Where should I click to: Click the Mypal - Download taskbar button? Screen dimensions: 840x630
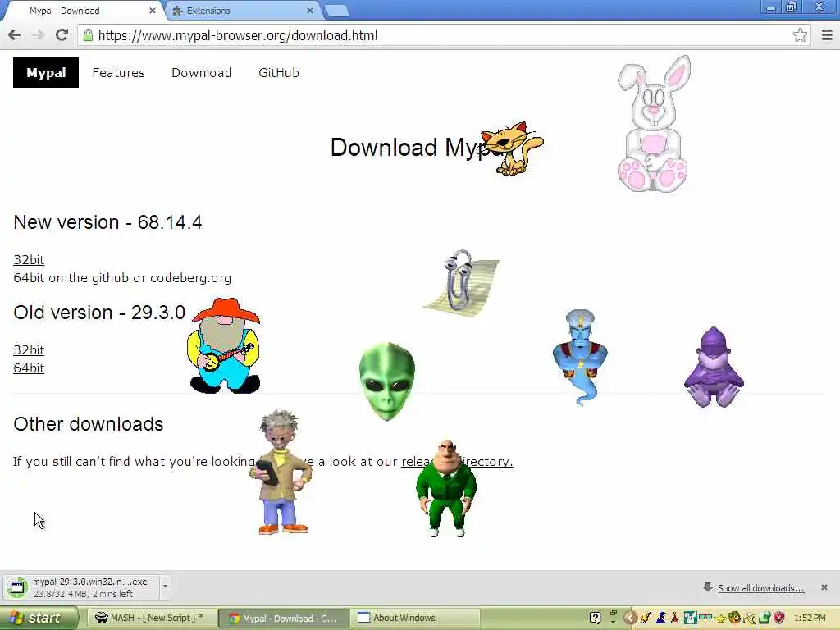[284, 619]
